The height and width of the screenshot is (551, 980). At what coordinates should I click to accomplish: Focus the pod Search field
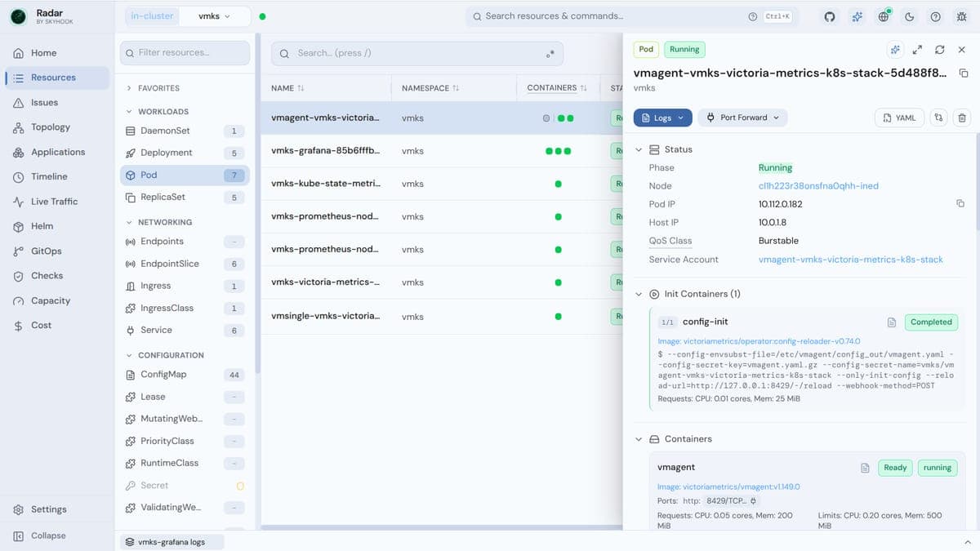pyautogui.click(x=417, y=54)
